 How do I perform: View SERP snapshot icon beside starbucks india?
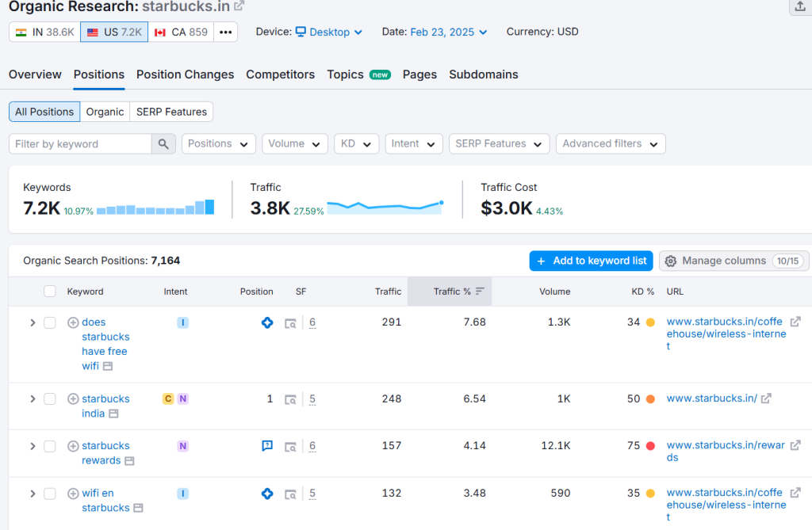[114, 414]
